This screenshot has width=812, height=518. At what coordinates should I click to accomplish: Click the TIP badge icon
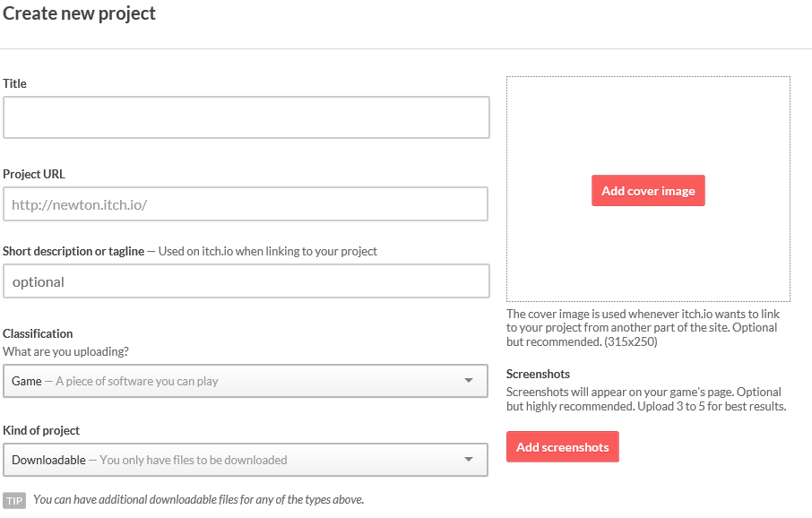14,500
